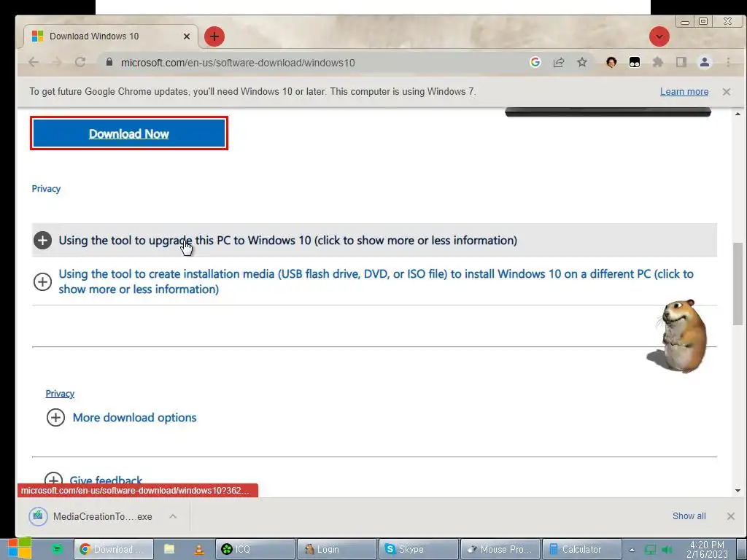Dismiss the Chrome updates infobar

(x=726, y=91)
